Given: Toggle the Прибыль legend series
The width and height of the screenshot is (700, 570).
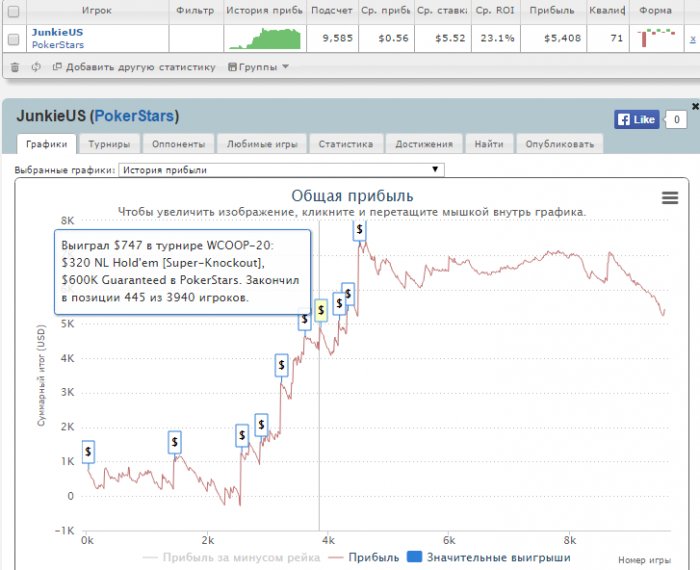Looking at the screenshot, I should [x=364, y=557].
